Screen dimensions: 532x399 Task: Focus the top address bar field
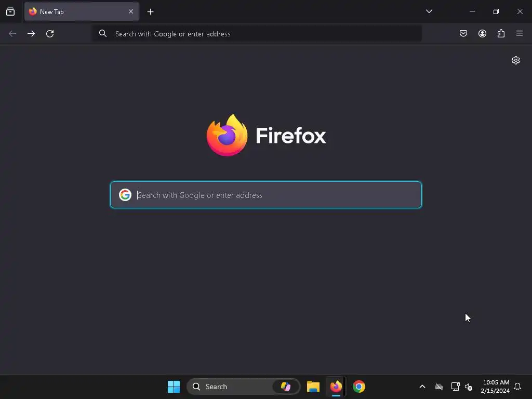pyautogui.click(x=257, y=34)
